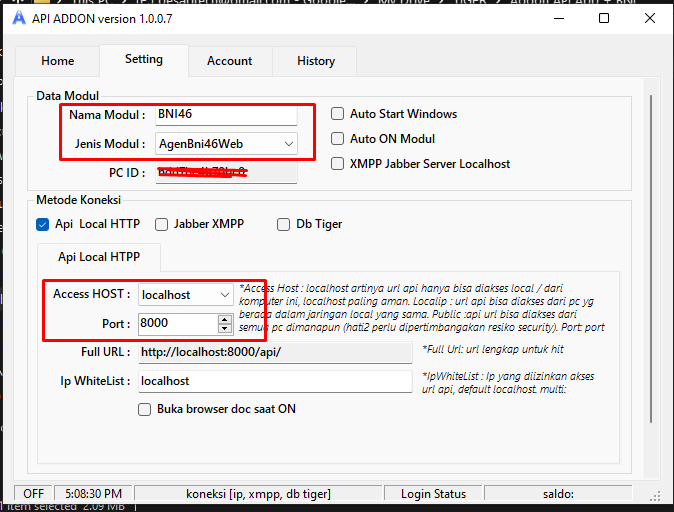The height and width of the screenshot is (512, 674).
Task: Click the settings panel vertical scrollbar
Action: pyautogui.click(x=651, y=280)
